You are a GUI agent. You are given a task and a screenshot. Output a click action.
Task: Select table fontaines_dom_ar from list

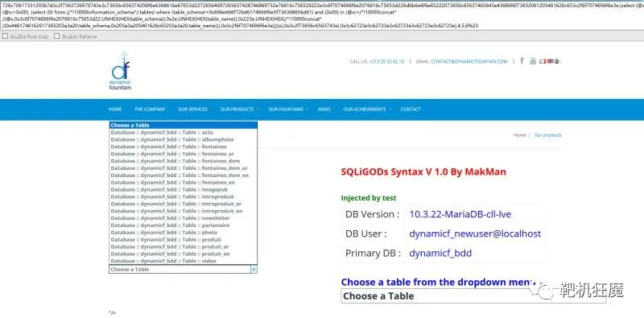pyautogui.click(x=184, y=168)
